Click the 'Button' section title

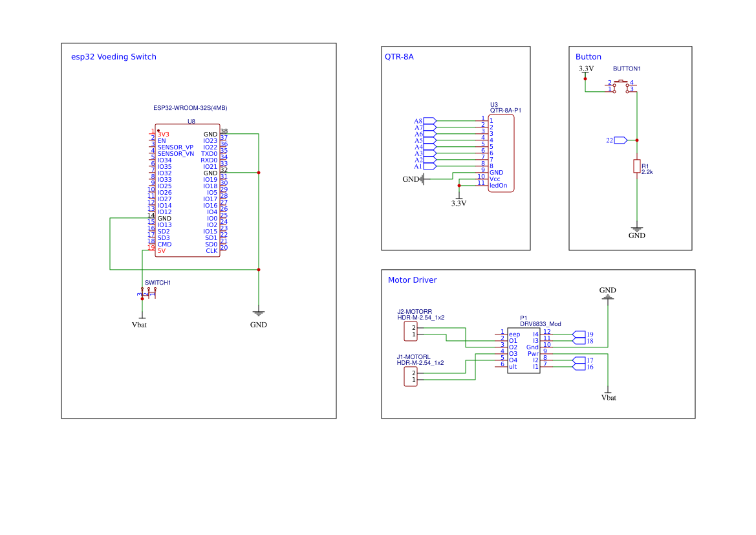tap(589, 57)
